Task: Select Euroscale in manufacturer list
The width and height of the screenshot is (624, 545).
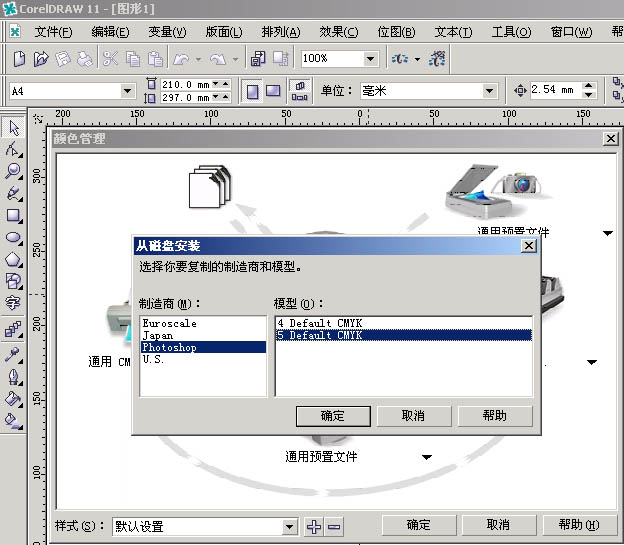Action: 203,323
